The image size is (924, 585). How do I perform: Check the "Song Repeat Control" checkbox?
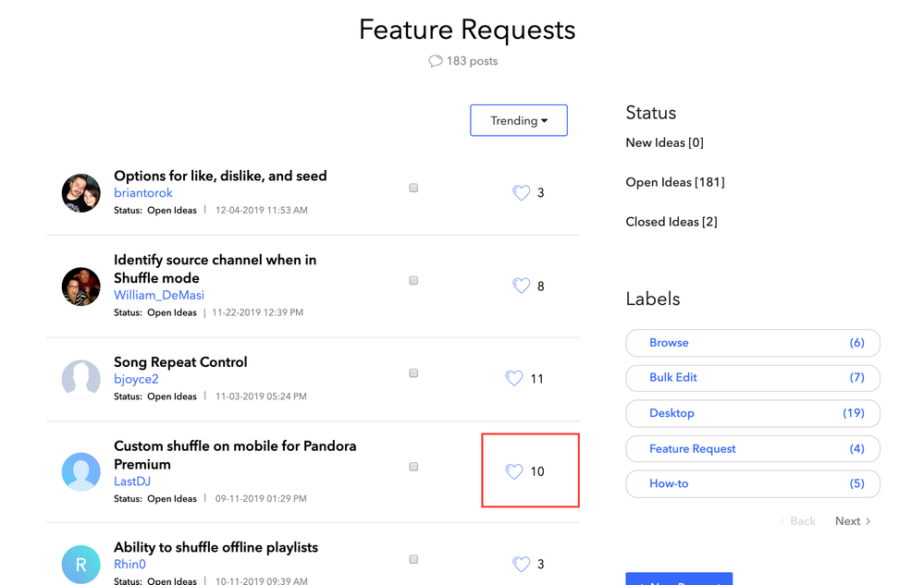pos(413,373)
